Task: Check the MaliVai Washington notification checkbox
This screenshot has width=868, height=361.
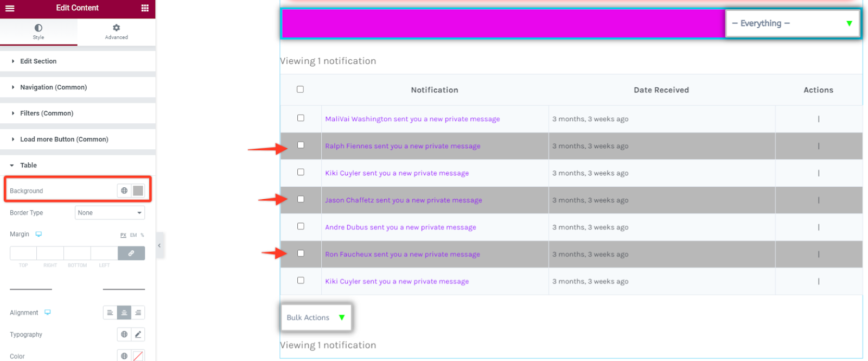Action: click(301, 118)
